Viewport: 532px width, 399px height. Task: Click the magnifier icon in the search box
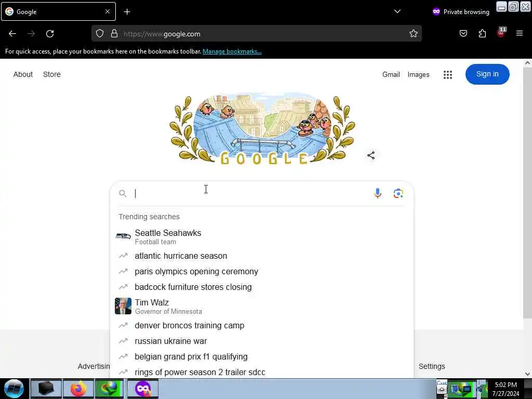click(x=123, y=193)
